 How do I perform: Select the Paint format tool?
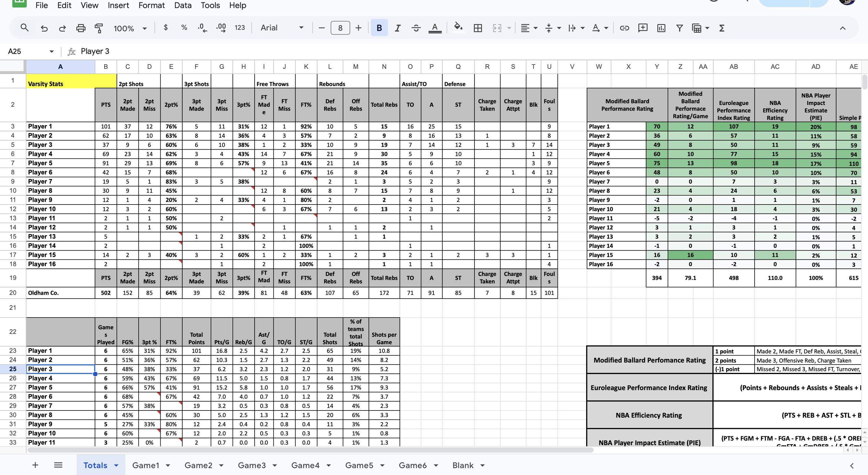99,27
